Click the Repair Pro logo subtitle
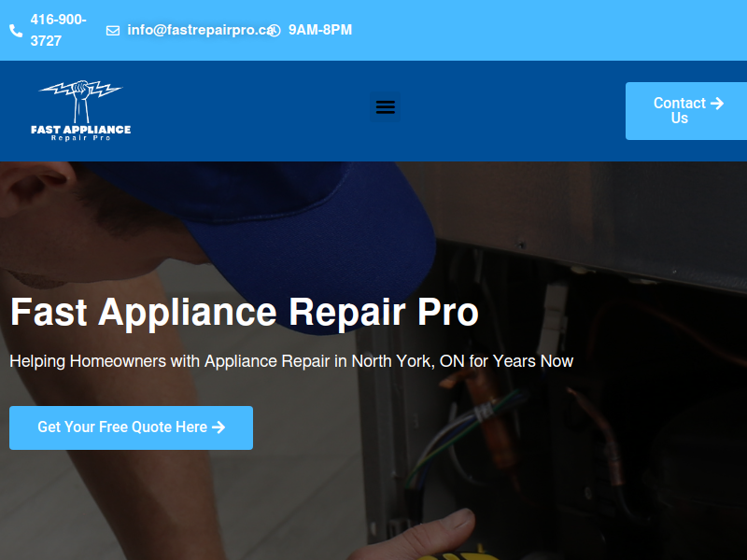 pos(81,138)
